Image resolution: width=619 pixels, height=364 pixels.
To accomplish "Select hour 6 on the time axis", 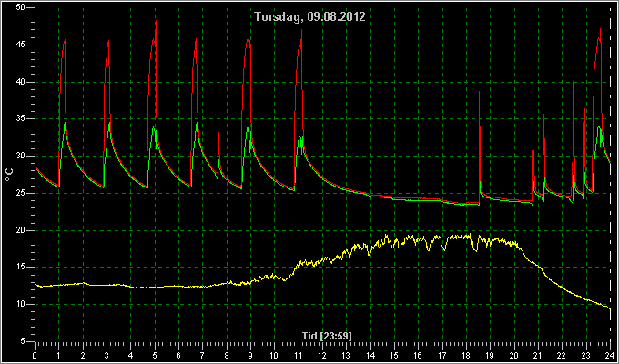I will click(x=178, y=355).
